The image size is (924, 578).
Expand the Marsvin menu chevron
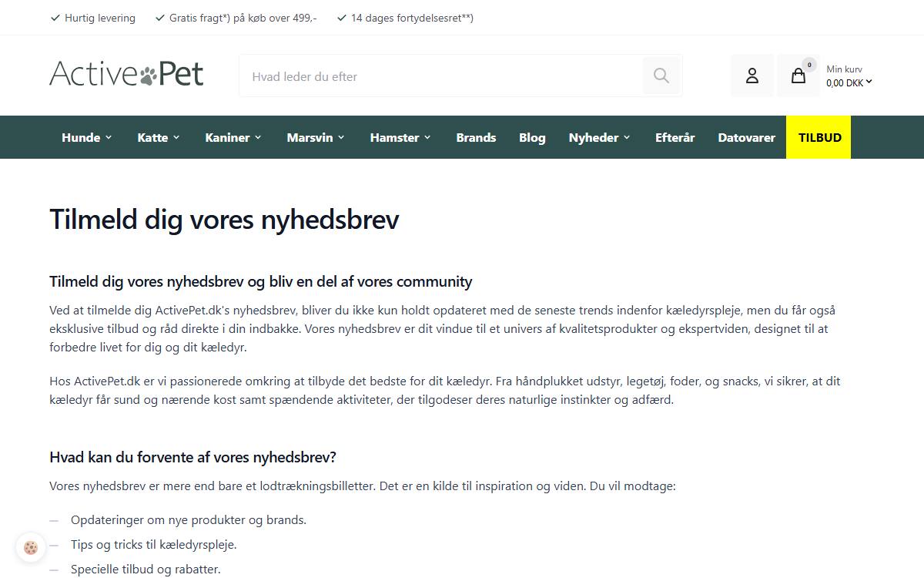coord(341,137)
